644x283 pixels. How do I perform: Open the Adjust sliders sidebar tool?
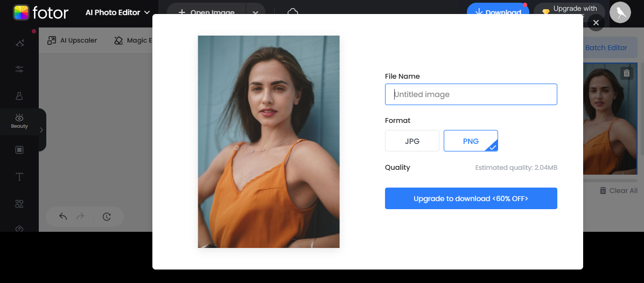point(19,69)
